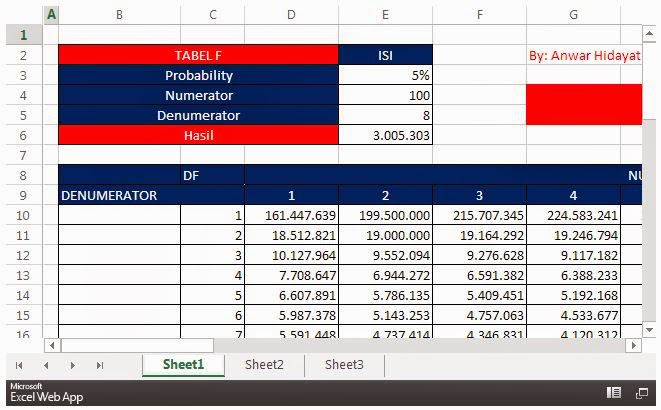Switch to Sheet3 tab
This screenshot has height=410, width=661.
(x=344, y=365)
